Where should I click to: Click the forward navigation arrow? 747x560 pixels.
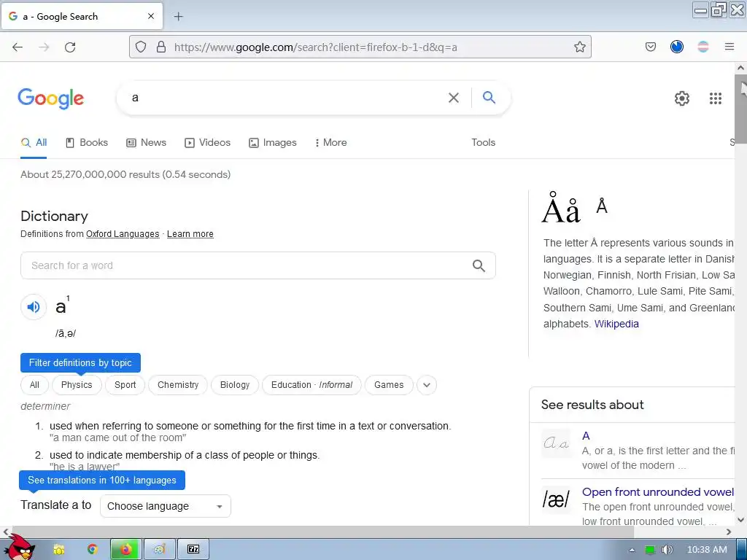pyautogui.click(x=44, y=47)
